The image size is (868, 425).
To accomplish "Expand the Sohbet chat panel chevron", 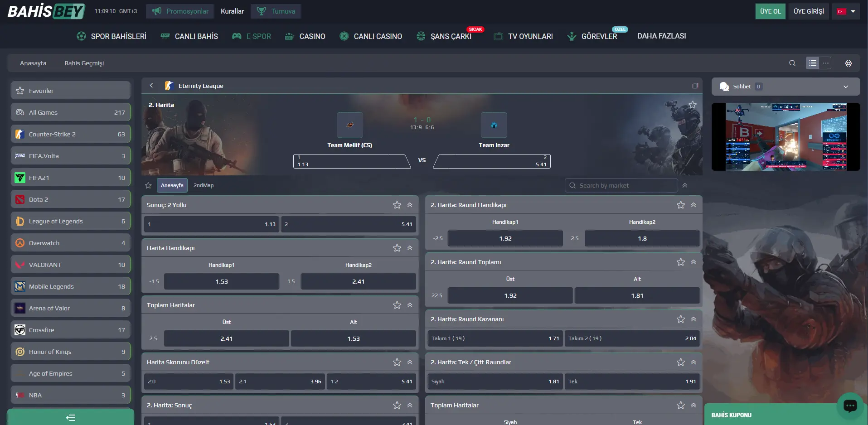I will pos(846,87).
